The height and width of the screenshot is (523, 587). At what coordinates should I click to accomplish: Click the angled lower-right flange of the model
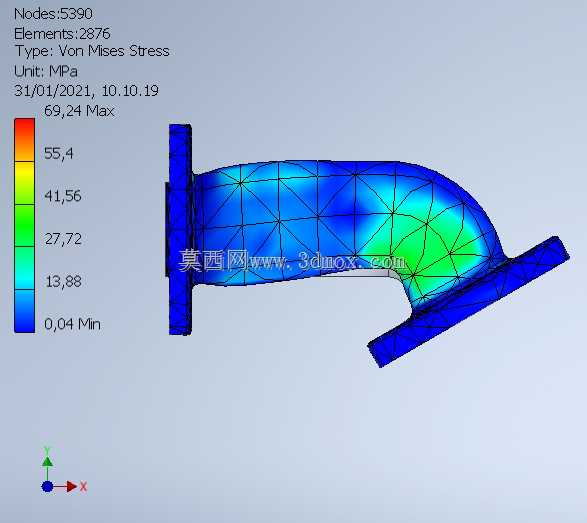[468, 303]
